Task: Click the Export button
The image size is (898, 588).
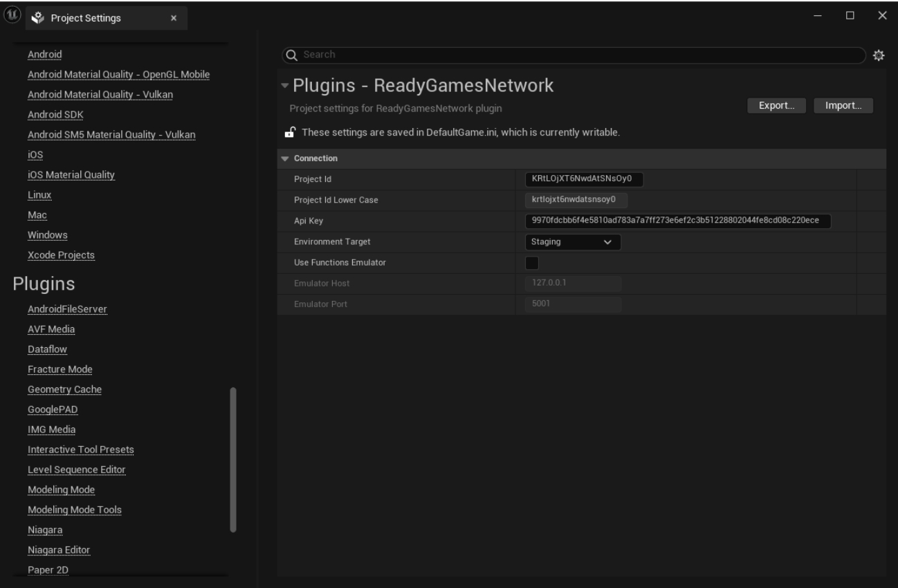Action: tap(776, 106)
